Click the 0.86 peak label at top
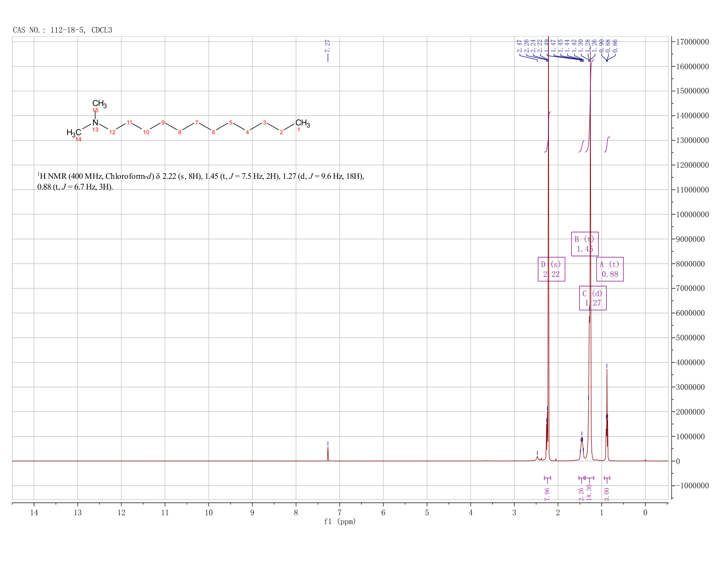The height and width of the screenshot is (563, 728). point(615,46)
